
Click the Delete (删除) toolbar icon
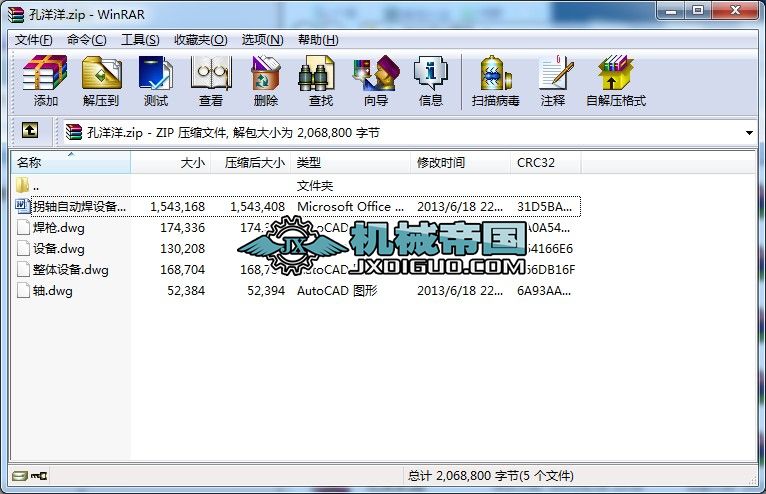266,81
